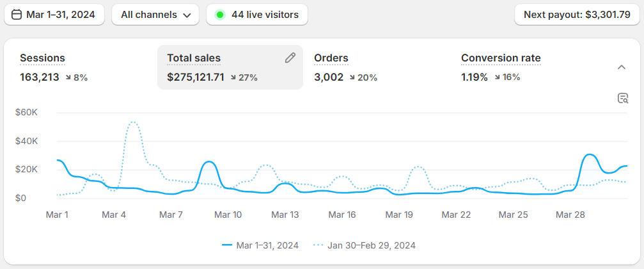Screen dimensions: 644x269
Task: Click the dotted peak near Mar 4 on chart
Action: click(x=132, y=122)
